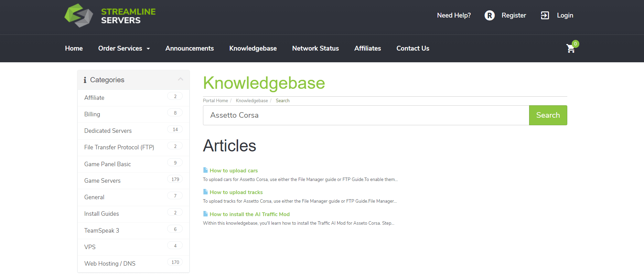Open the Knowledgebase menu item

(253, 49)
